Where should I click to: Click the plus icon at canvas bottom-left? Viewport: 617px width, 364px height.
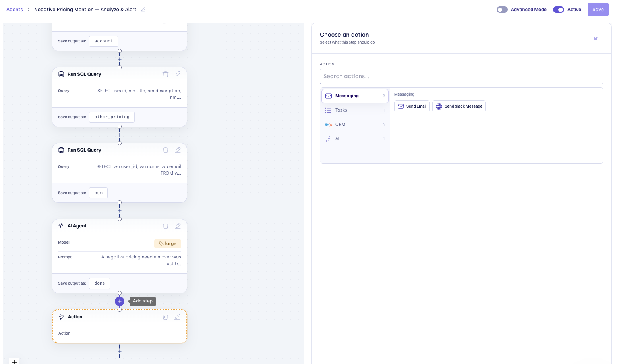click(14, 362)
